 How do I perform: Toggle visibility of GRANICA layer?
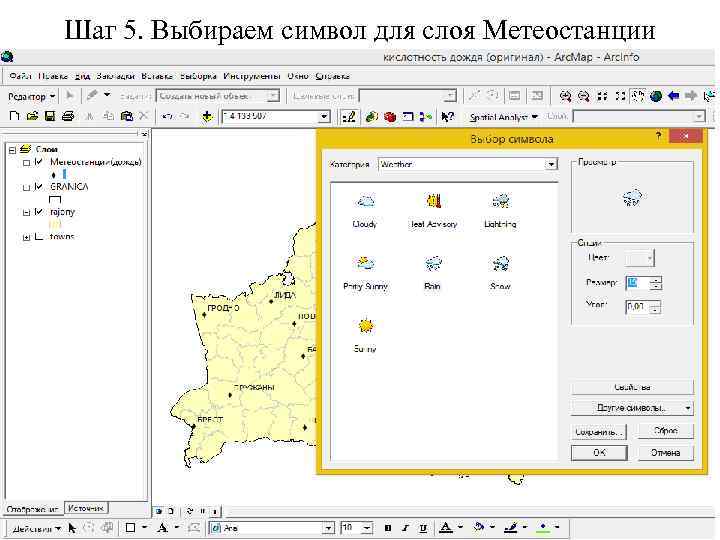coord(39,186)
